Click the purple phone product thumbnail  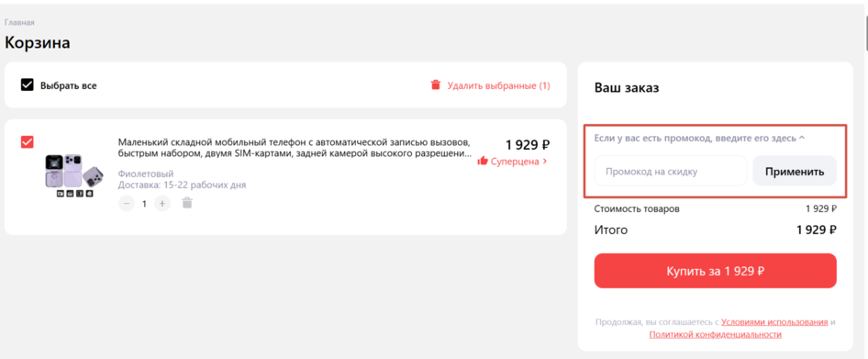click(x=72, y=175)
